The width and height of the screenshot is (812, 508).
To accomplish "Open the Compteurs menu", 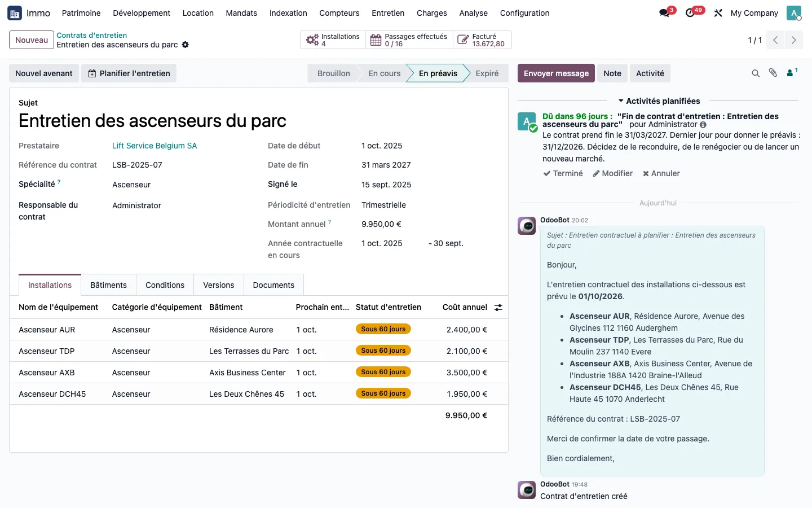I will pyautogui.click(x=339, y=13).
